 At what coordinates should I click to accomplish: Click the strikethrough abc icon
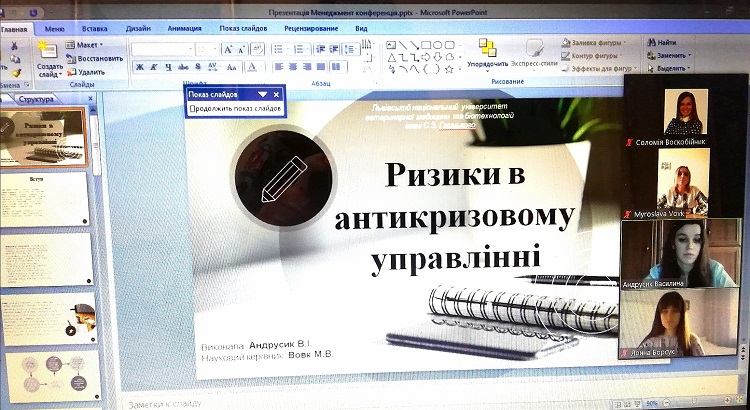(x=183, y=67)
